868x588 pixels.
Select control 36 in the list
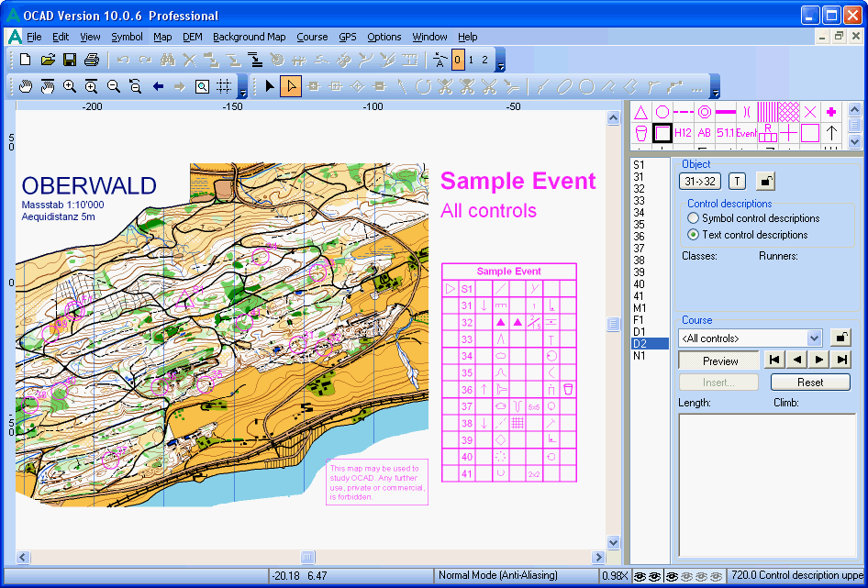(x=639, y=237)
